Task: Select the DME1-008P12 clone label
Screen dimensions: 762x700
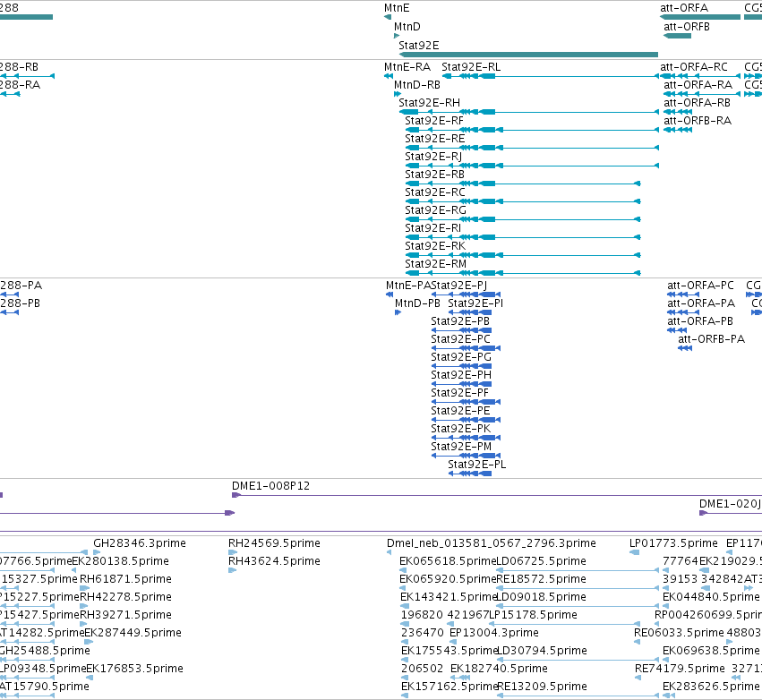Action: pyautogui.click(x=270, y=486)
